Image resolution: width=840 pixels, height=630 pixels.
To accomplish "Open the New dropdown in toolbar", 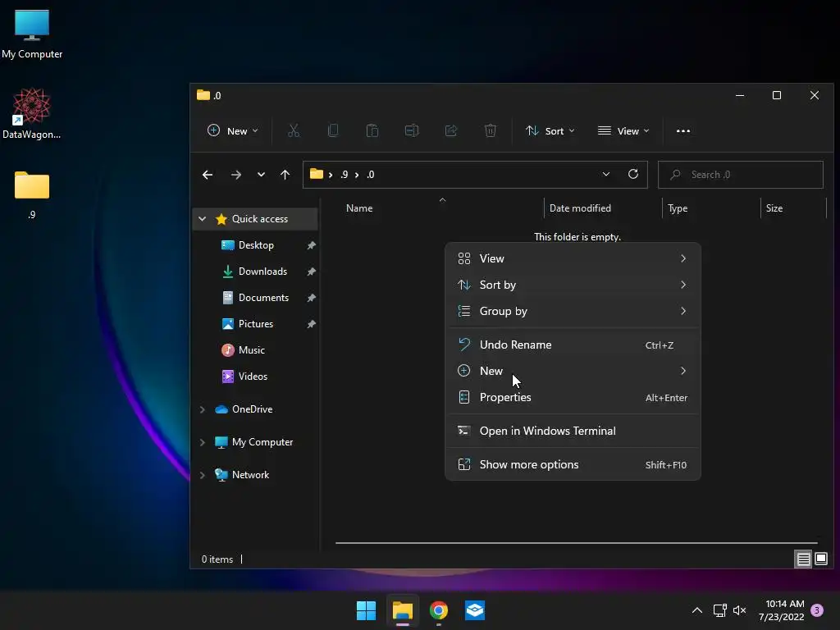I will (232, 130).
